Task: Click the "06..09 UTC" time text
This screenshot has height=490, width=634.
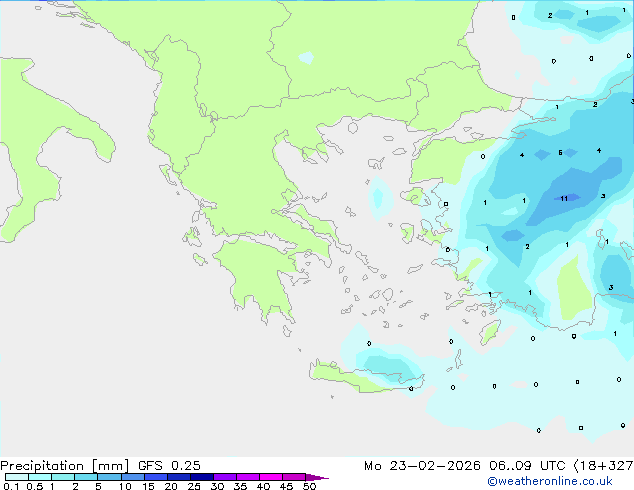Action: tap(527, 466)
